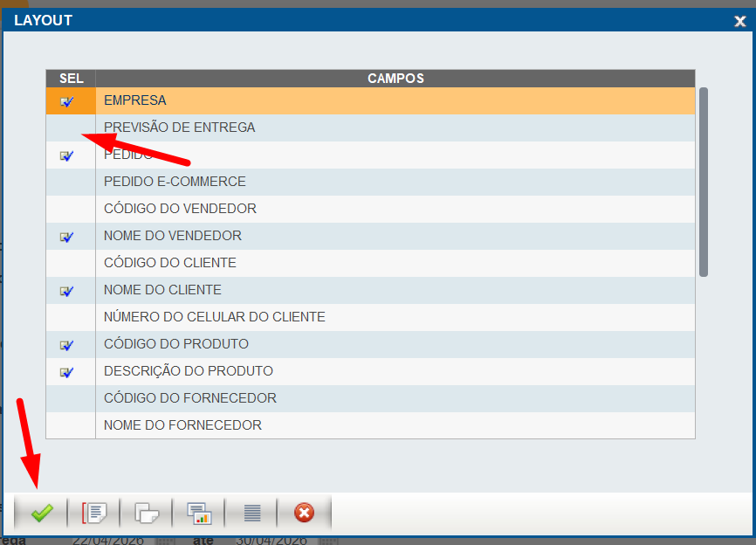Close the LAYOUT dialog with the X
This screenshot has width=756, height=545.
pos(739,21)
